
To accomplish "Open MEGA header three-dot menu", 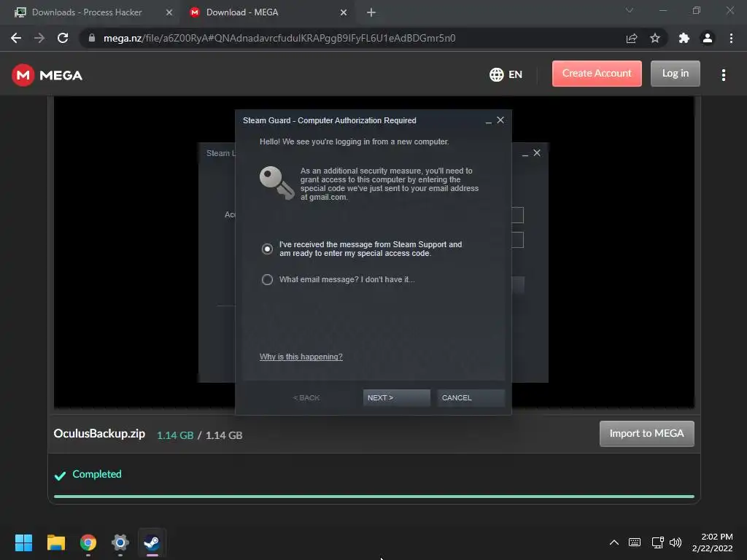I will 724,75.
